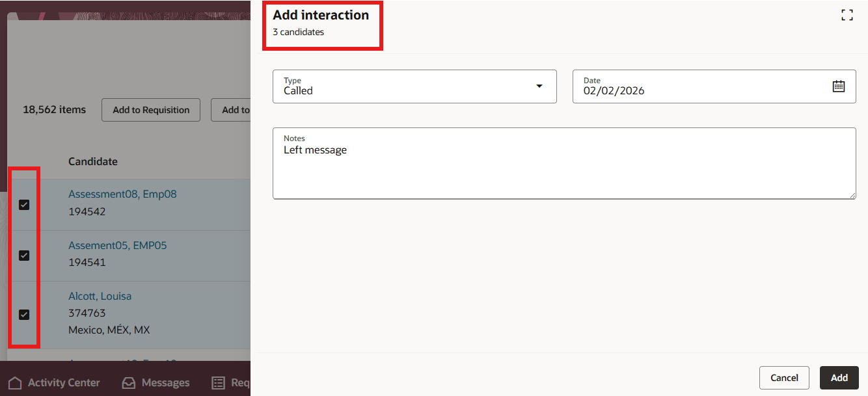The height and width of the screenshot is (396, 868).
Task: Click the Notes box resize handle
Action: pos(852,195)
